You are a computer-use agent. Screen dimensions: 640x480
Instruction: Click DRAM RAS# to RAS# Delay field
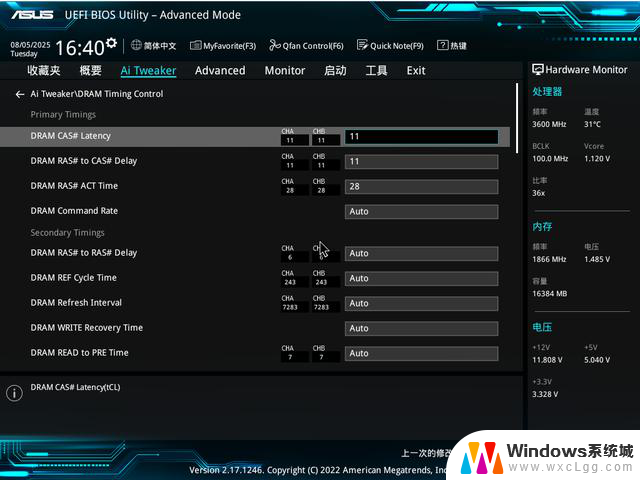(x=421, y=253)
